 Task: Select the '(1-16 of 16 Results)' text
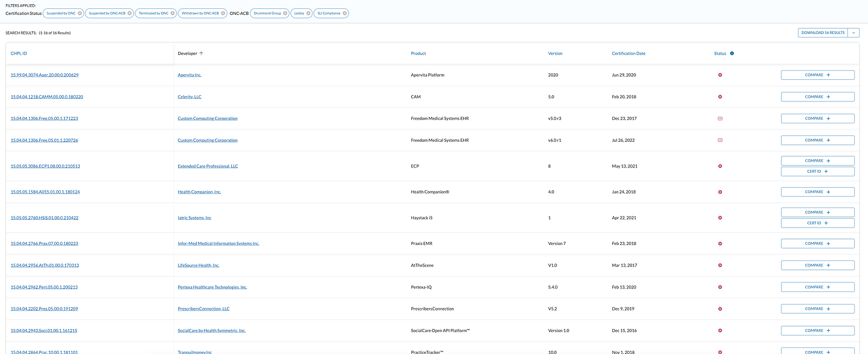click(x=55, y=33)
